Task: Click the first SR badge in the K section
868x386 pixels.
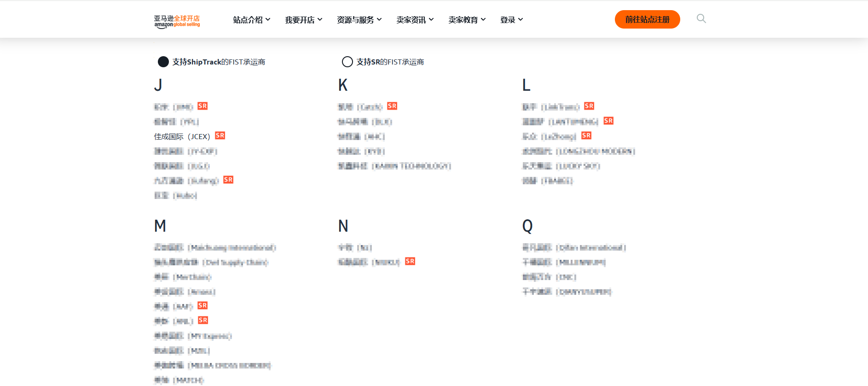Action: coord(392,106)
